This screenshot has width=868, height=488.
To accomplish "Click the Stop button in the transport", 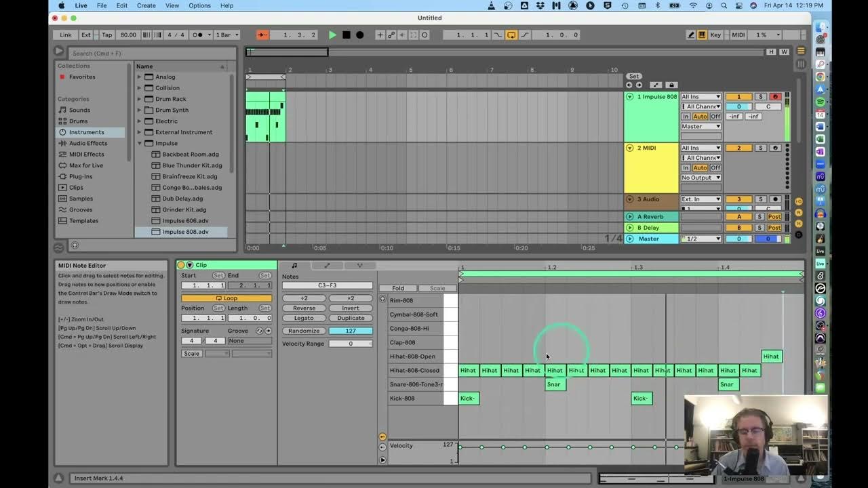I will 346,35.
